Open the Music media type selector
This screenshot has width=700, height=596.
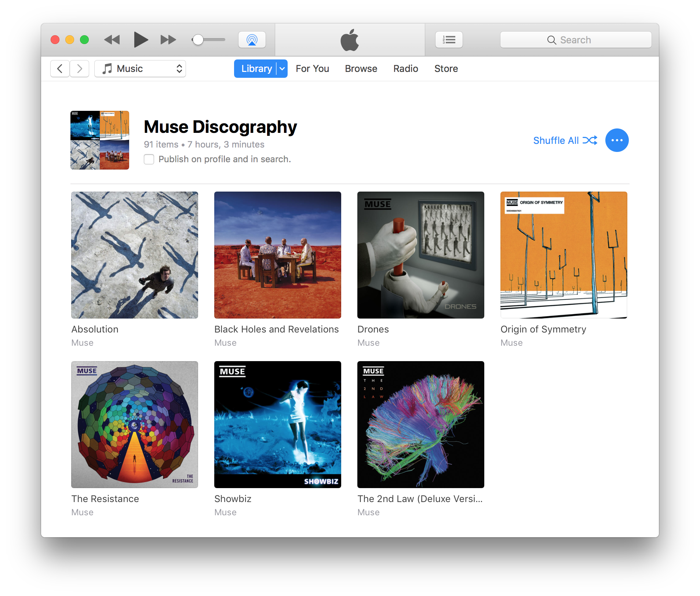(x=140, y=69)
